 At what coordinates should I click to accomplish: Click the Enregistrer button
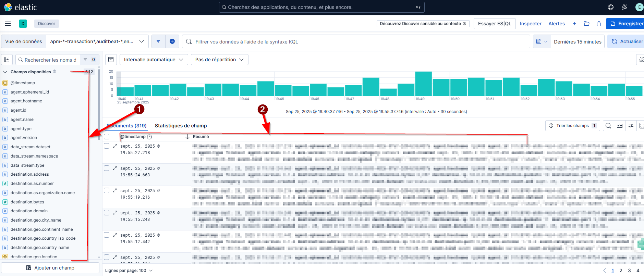626,24
